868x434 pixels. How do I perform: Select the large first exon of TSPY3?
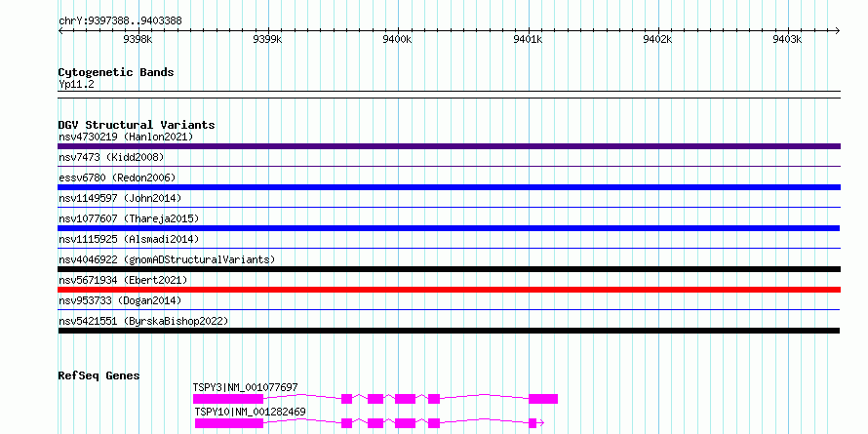(228, 399)
